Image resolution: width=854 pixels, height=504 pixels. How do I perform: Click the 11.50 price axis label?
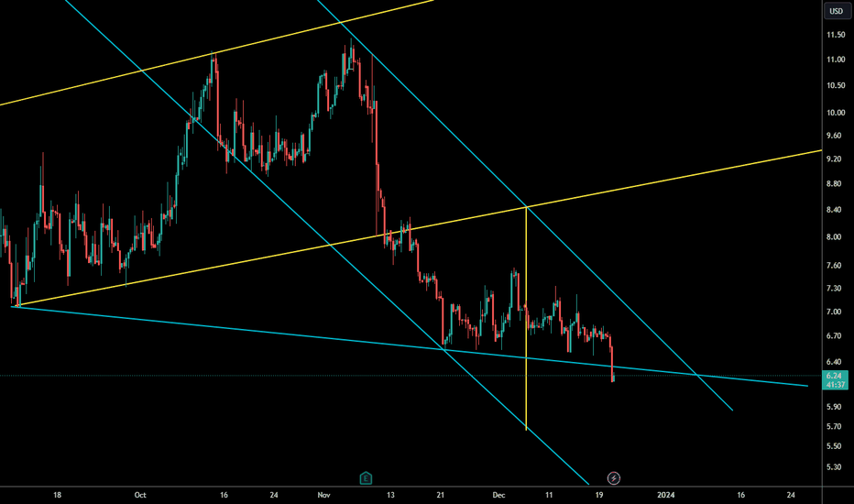836,35
